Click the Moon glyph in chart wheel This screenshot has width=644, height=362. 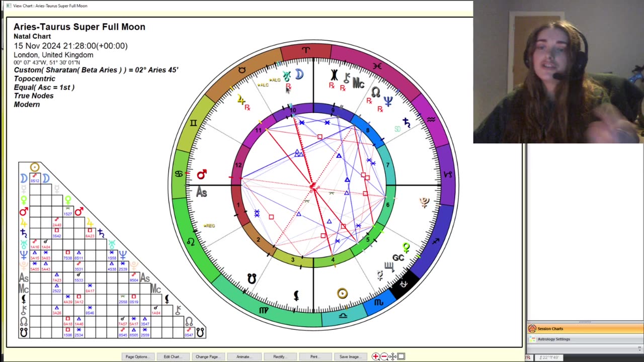point(299,74)
